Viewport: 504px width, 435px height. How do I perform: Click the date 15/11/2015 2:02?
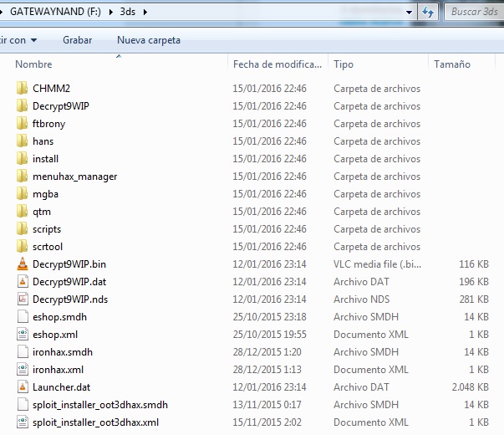[267, 422]
